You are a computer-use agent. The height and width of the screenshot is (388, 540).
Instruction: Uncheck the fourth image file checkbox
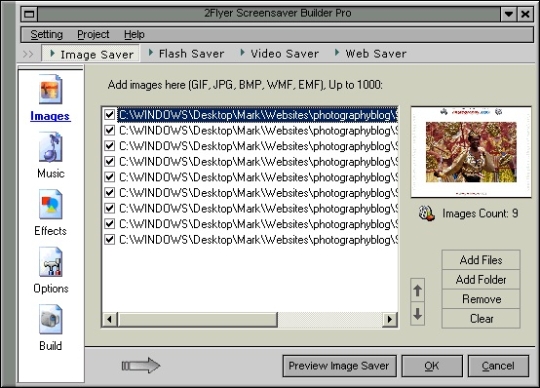coord(110,161)
